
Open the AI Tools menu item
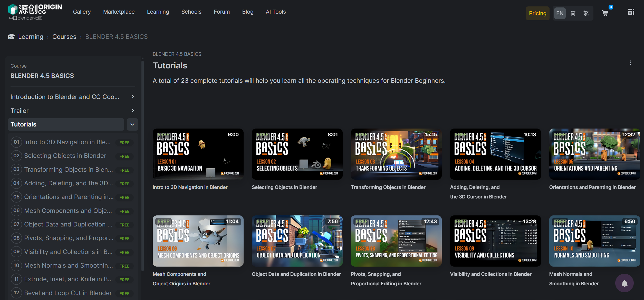click(x=276, y=12)
